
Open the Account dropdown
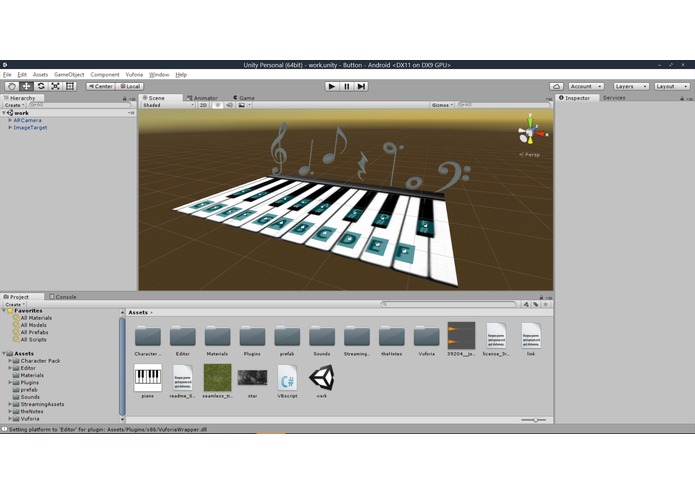tap(586, 86)
